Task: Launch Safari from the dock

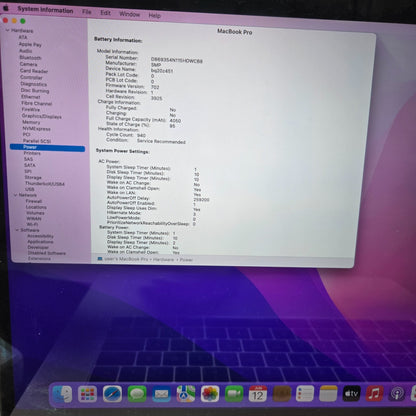Action: pyautogui.click(x=112, y=394)
